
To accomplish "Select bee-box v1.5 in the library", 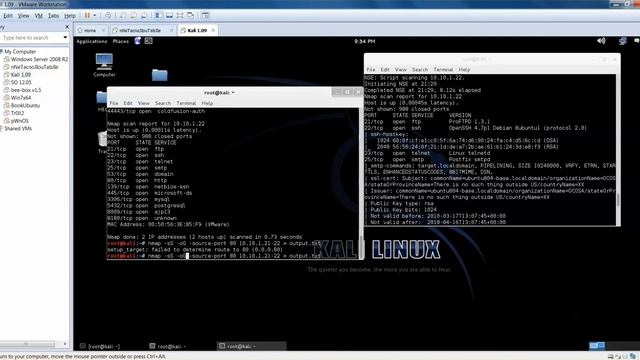I will pyautogui.click(x=26, y=90).
